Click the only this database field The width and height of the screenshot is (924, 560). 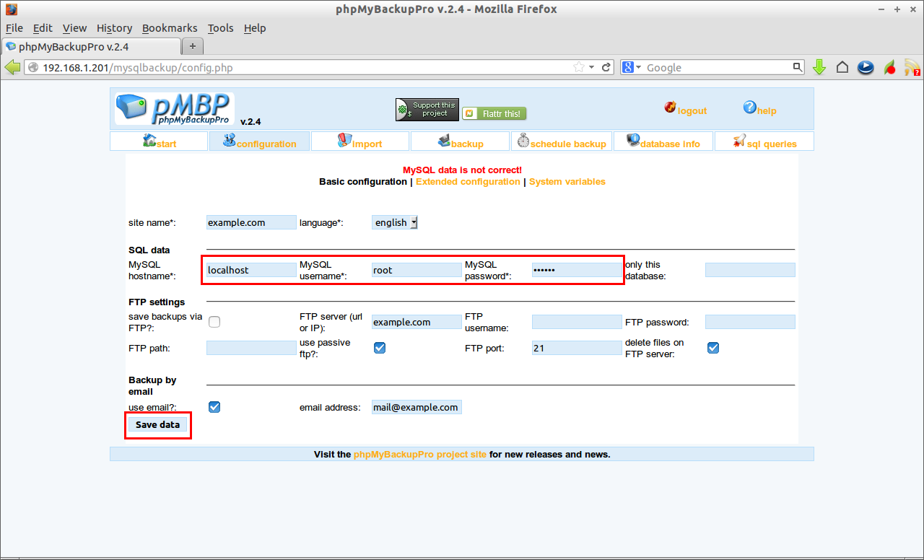(750, 270)
